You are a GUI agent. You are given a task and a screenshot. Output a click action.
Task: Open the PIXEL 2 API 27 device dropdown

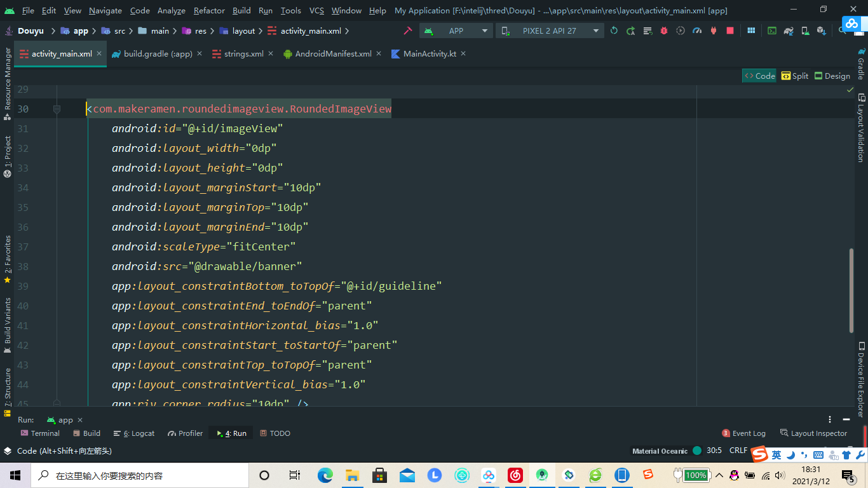point(550,30)
